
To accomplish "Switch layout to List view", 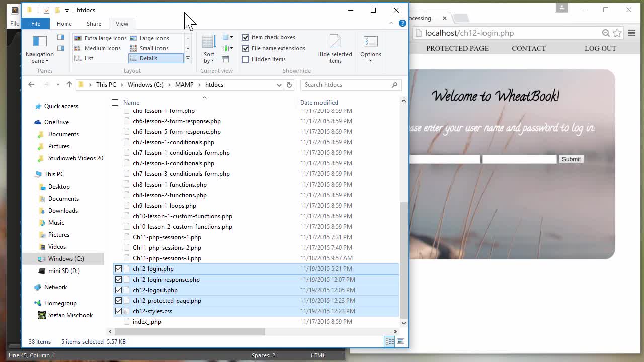I will tap(84, 58).
